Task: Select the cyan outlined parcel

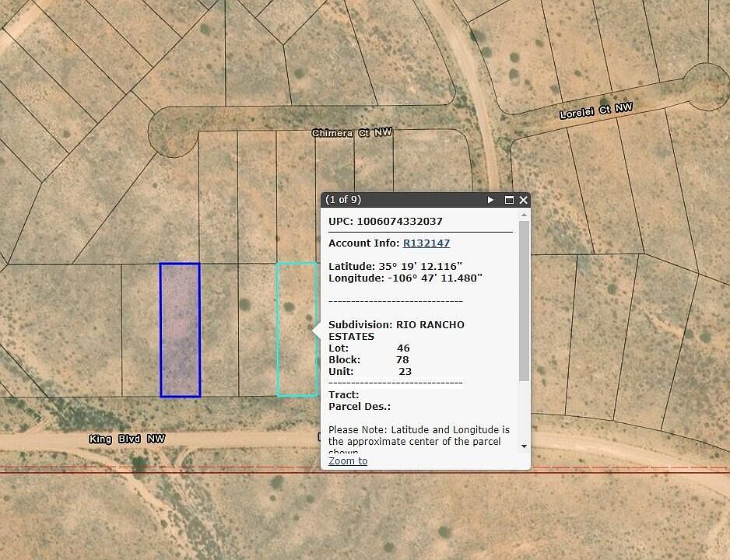Action: tap(297, 330)
